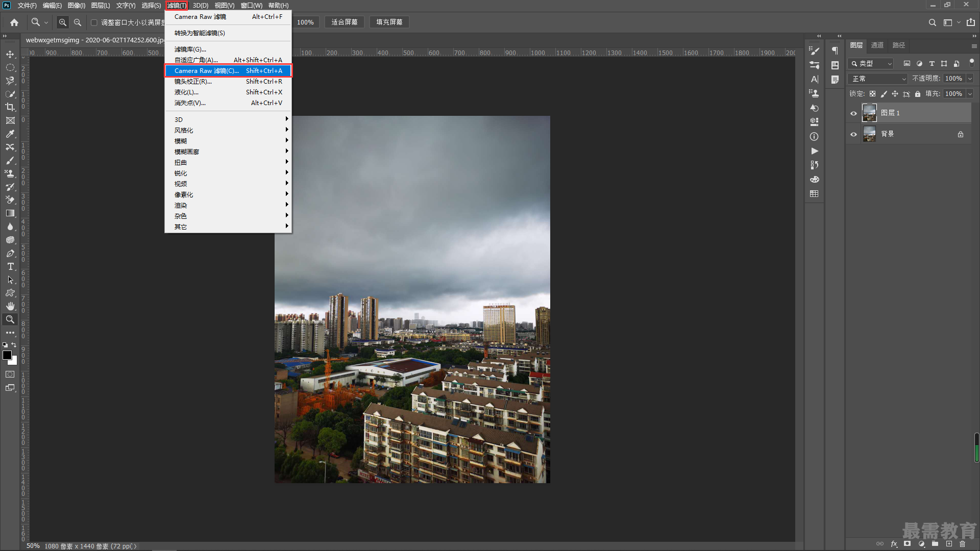
Task: Add layer style fx button
Action: (x=894, y=544)
